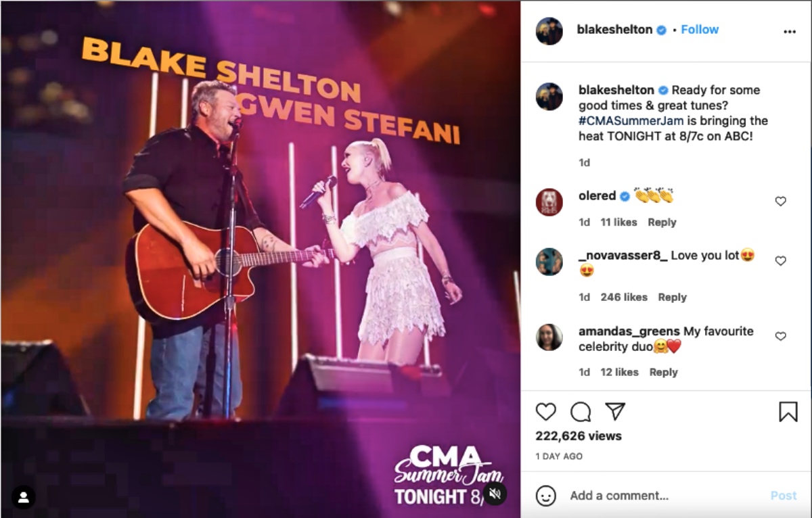View the 246 likes on _novavasser8_ comment

[x=624, y=298]
